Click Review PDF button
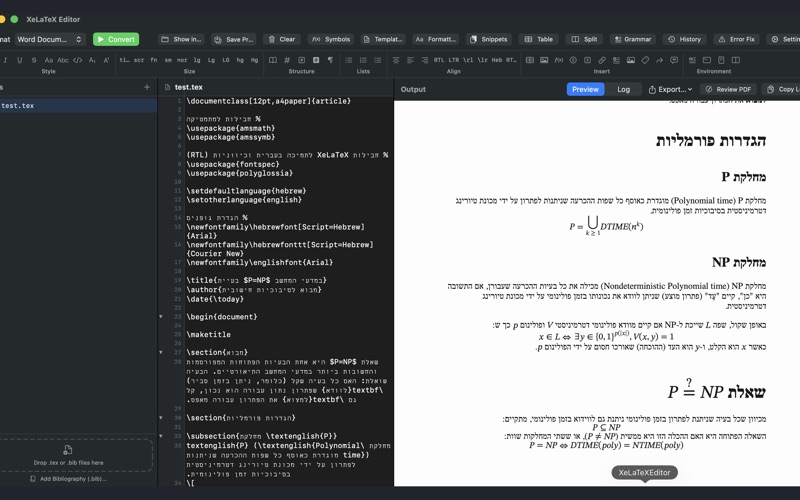 click(x=728, y=89)
